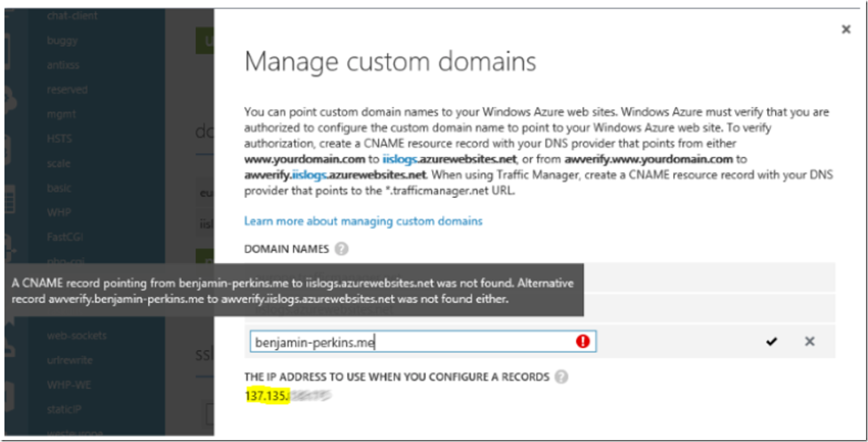Click the help icon beside DOMAIN NAMES
868x442 pixels.
341,249
